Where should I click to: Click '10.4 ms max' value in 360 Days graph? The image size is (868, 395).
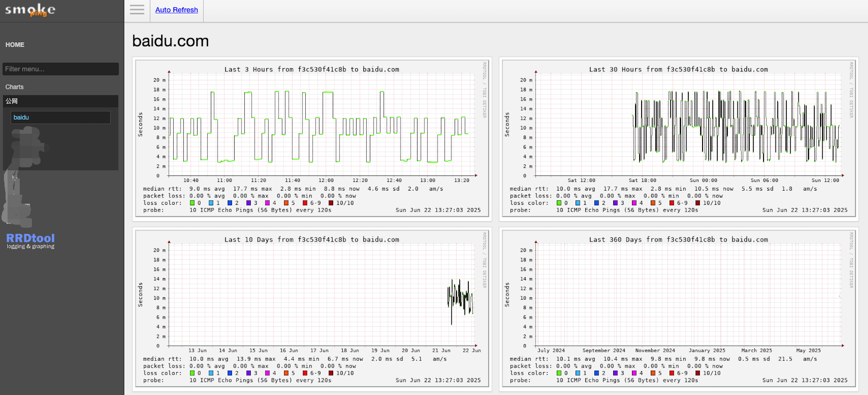click(x=622, y=359)
